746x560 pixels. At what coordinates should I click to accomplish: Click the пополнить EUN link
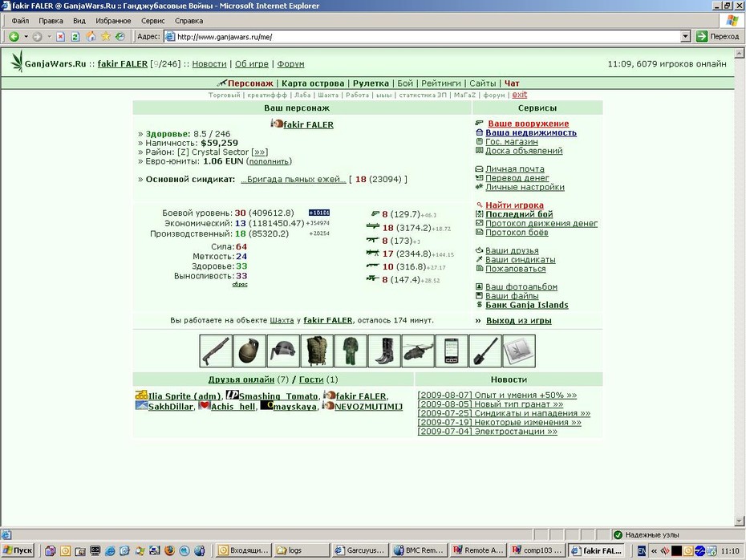click(269, 161)
